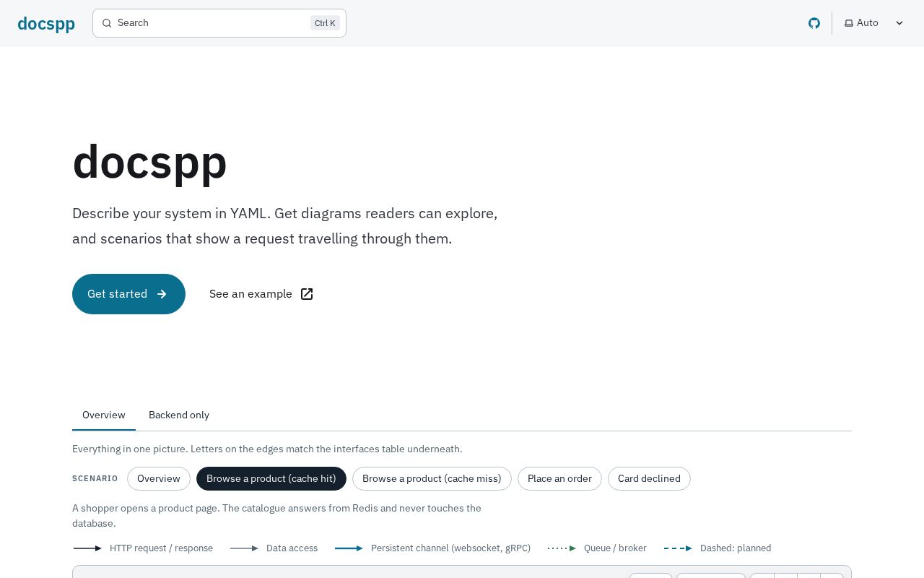Image resolution: width=924 pixels, height=578 pixels.
Task: Switch to the Overview tab
Action: coord(104,415)
